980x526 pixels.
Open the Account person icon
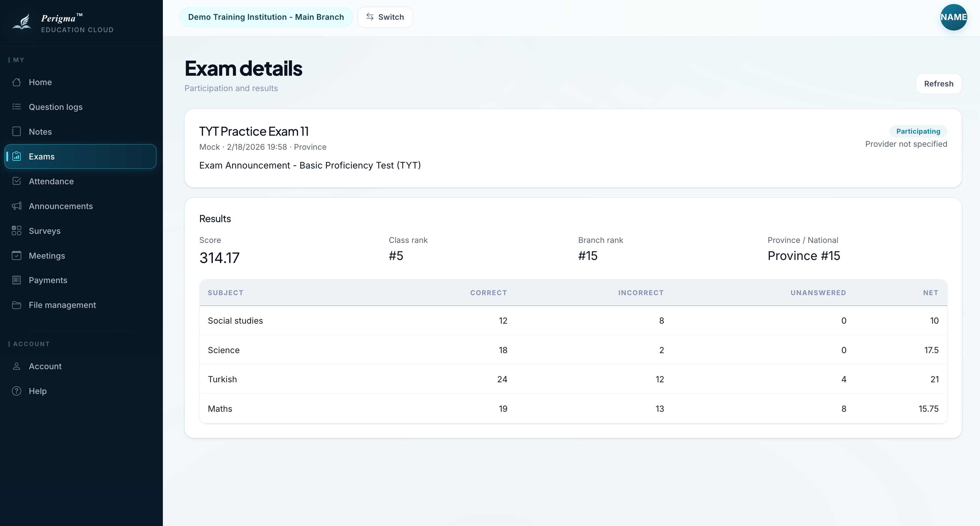[x=16, y=366]
